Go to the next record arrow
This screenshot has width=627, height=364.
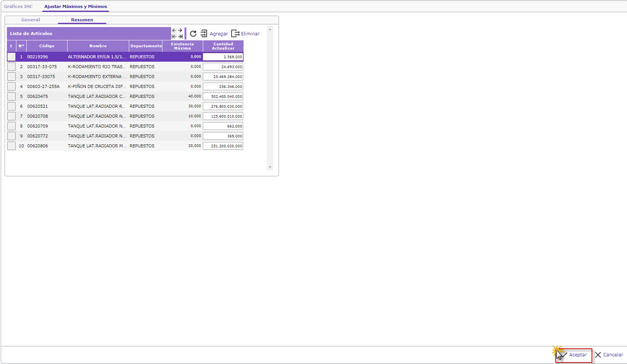click(x=180, y=30)
